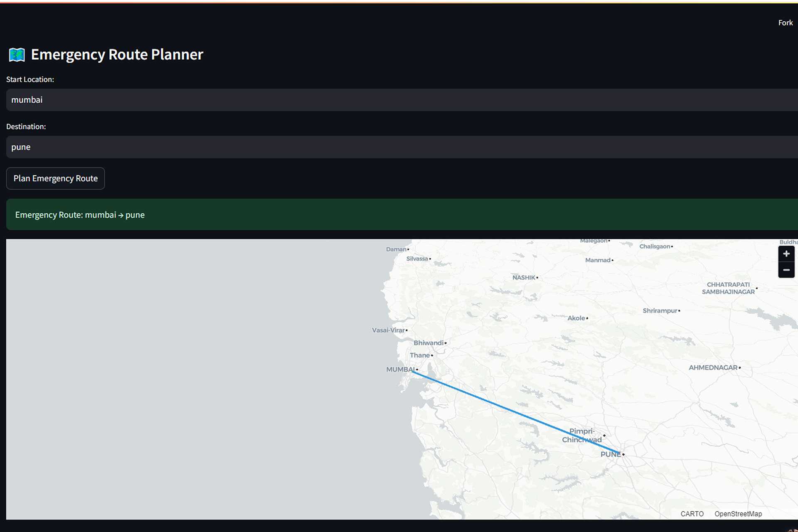Screen dimensions: 798x532
Task: Click Fork in the top right
Action: pyautogui.click(x=785, y=23)
